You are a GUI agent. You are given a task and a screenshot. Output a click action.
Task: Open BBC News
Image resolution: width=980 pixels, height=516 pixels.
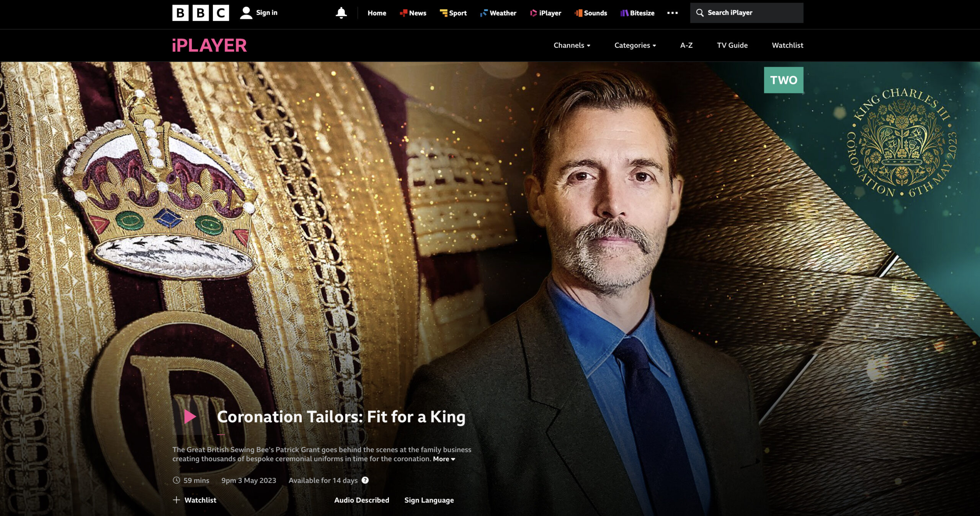point(413,13)
